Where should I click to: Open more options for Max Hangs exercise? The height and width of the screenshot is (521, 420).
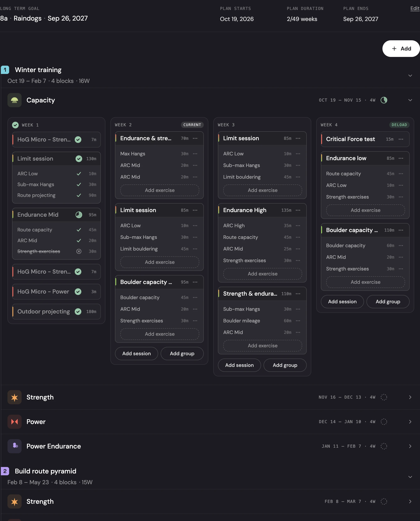coord(195,154)
